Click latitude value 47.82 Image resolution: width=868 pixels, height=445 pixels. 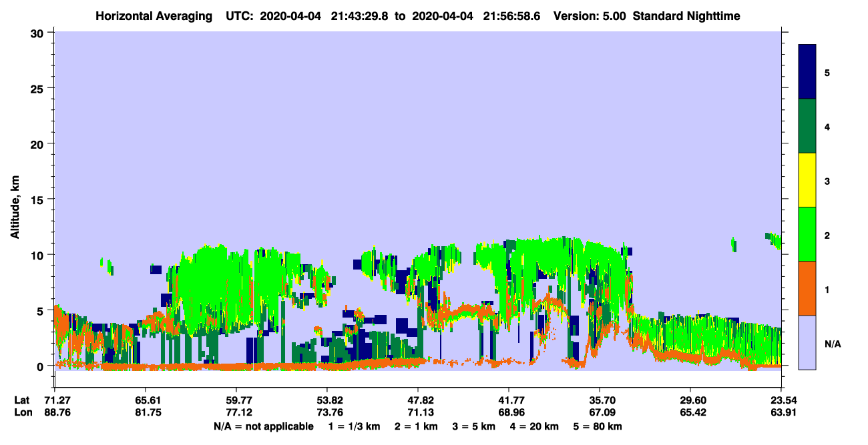418,400
